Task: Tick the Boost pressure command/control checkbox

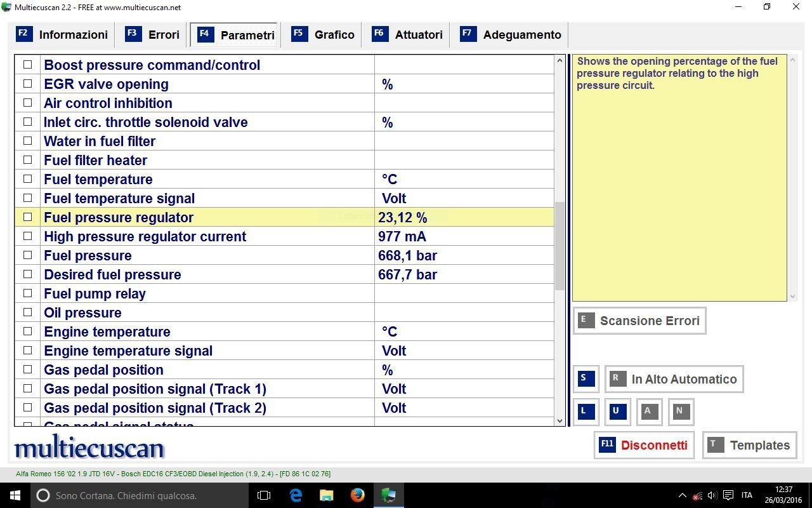Action: 27,64
